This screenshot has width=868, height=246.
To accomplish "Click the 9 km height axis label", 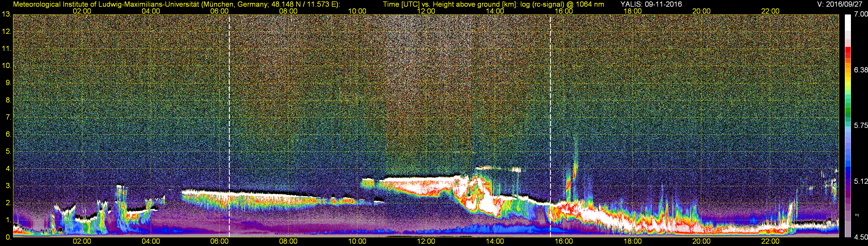I will (8, 83).
